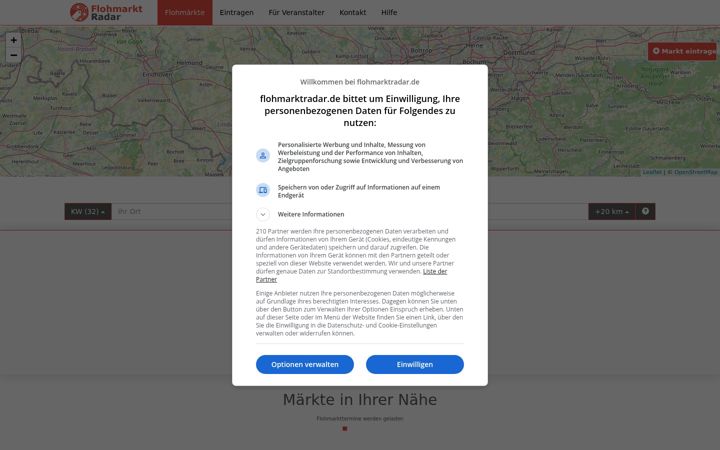The width and height of the screenshot is (720, 450).
Task: Open the +20 km radius dropdown
Action: pos(612,212)
